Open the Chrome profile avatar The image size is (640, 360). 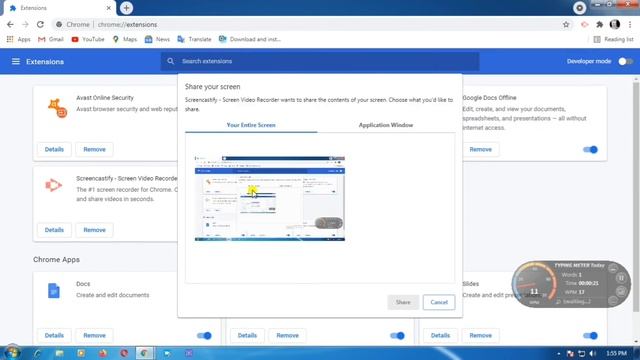(x=615, y=24)
